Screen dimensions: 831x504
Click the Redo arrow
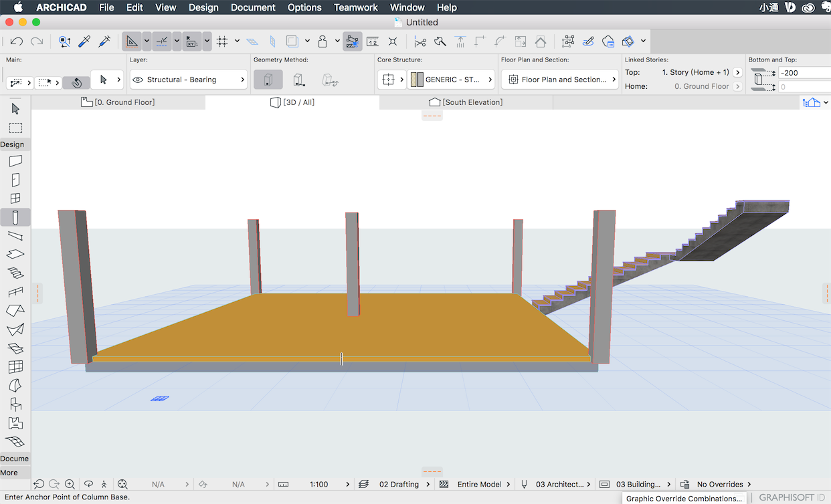click(x=37, y=41)
